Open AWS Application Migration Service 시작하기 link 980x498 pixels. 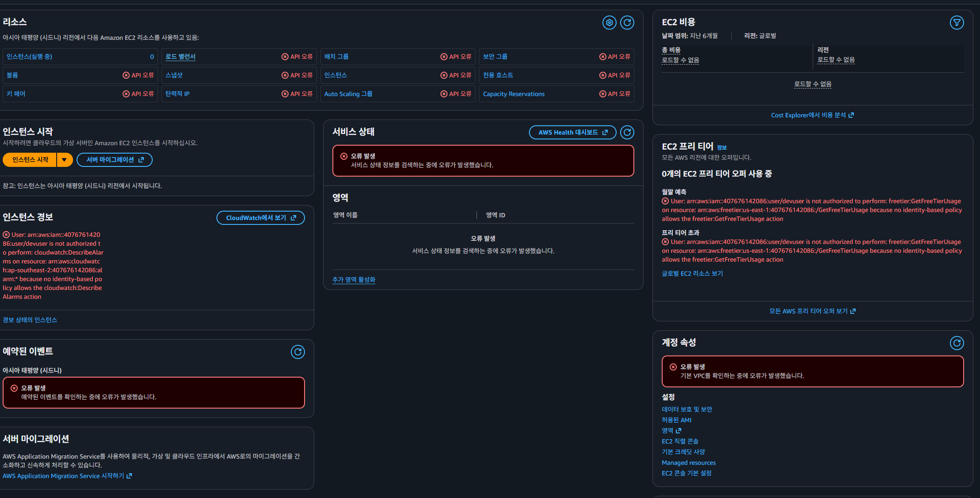pyautogui.click(x=67, y=476)
